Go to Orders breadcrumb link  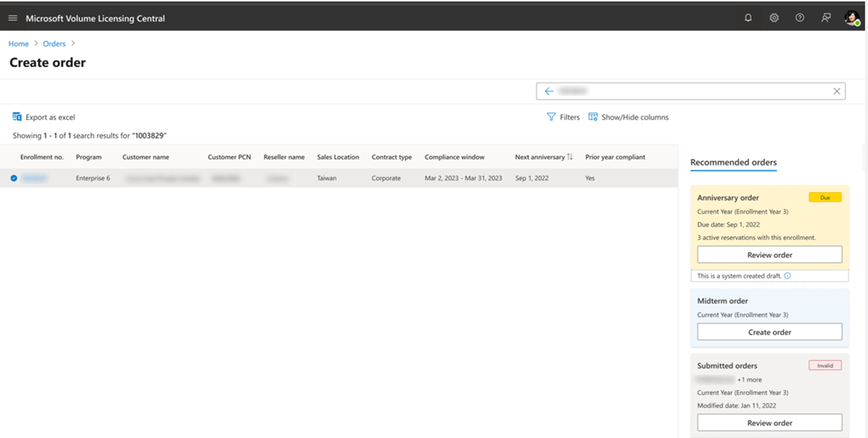point(54,44)
